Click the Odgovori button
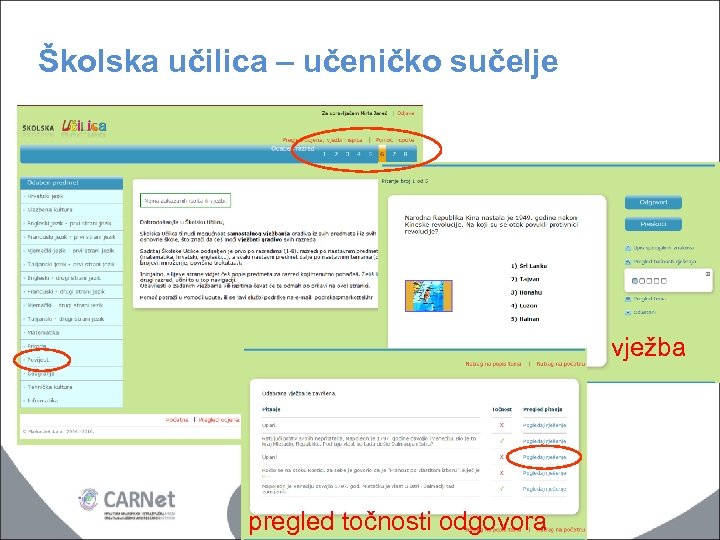The height and width of the screenshot is (540, 720). coord(653,202)
